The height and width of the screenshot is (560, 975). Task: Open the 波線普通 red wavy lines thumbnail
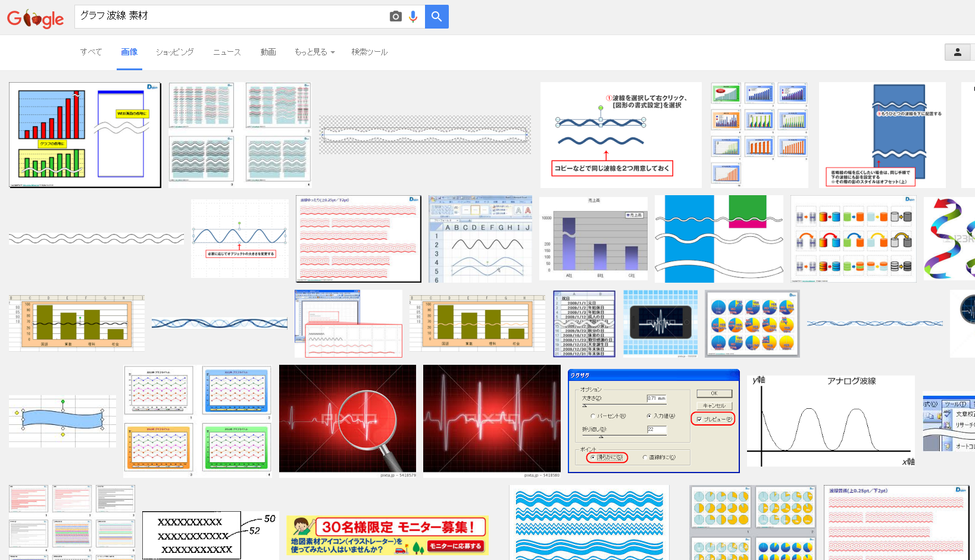(898, 523)
